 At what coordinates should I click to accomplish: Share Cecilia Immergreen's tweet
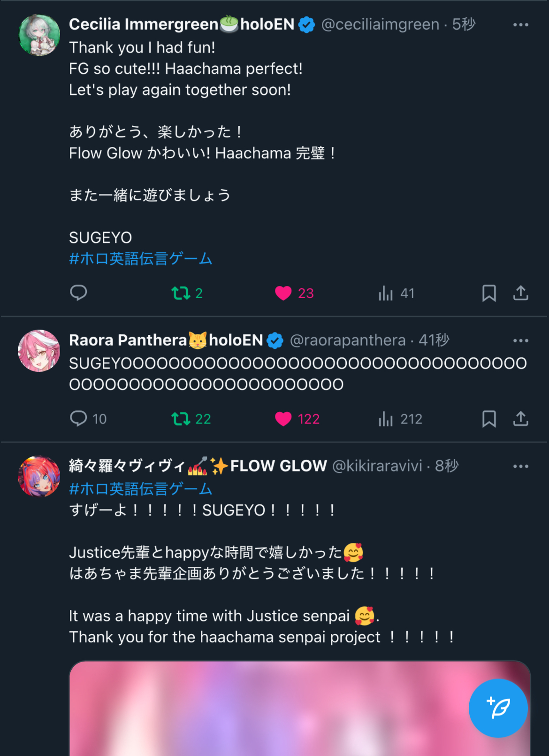click(x=520, y=293)
